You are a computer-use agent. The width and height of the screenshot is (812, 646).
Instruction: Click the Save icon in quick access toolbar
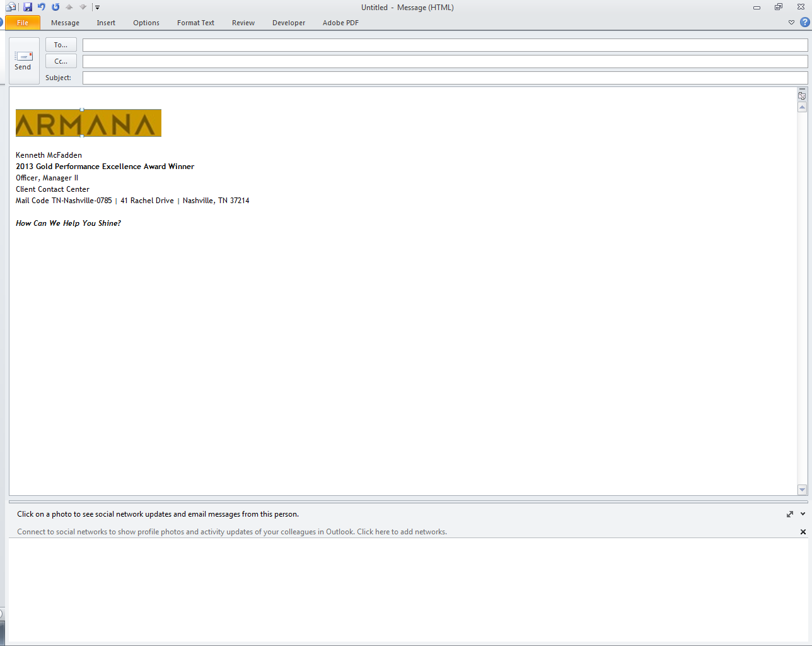click(28, 7)
